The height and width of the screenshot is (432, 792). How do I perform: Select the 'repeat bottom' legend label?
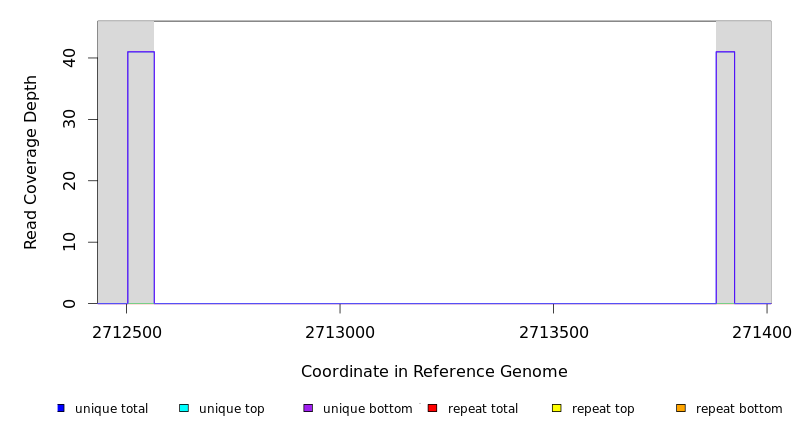point(739,409)
